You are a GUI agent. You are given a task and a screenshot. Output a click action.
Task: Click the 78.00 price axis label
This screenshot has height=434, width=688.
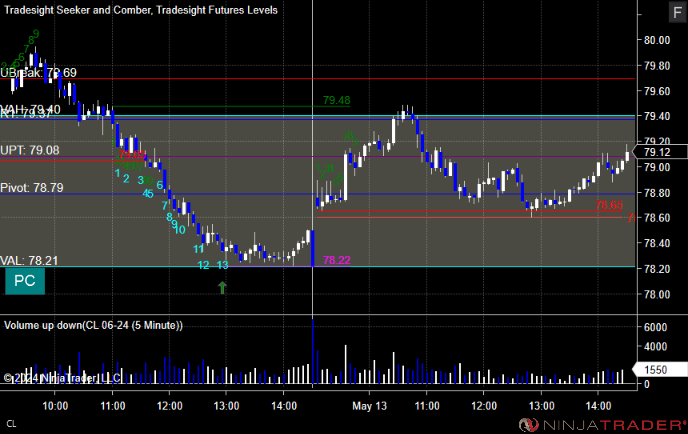[657, 294]
